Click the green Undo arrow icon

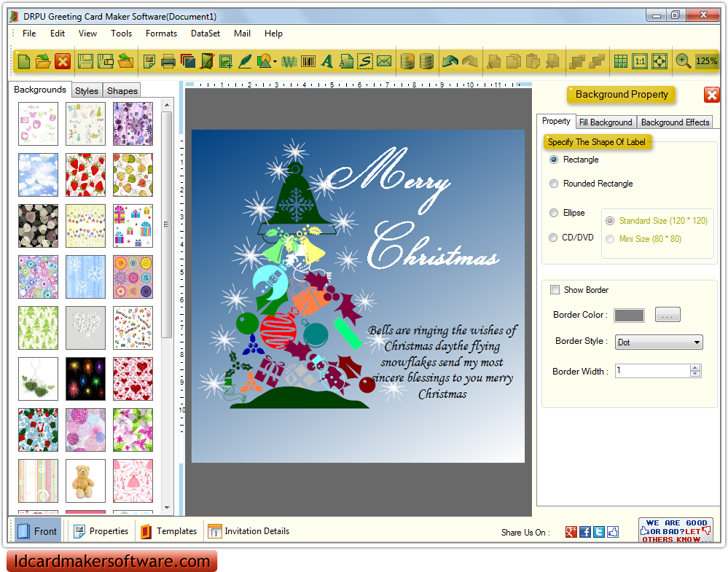450,62
